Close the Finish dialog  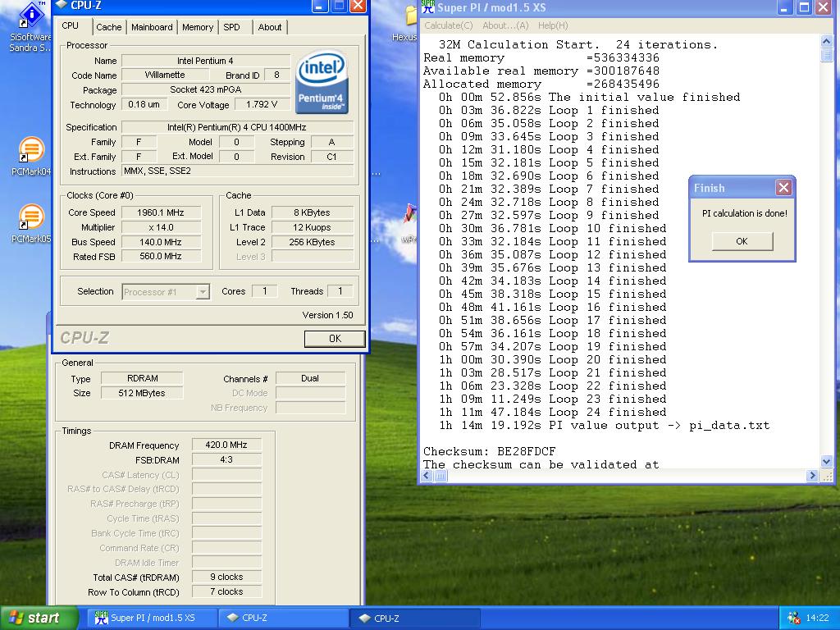783,188
